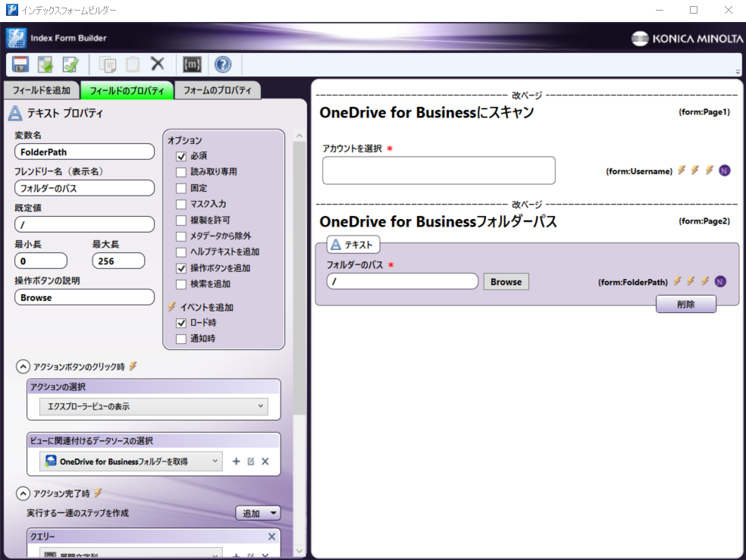Open OneDrive for Businessフォルダーを取得 data source dropdown
The height and width of the screenshot is (560, 746).
coord(131,461)
